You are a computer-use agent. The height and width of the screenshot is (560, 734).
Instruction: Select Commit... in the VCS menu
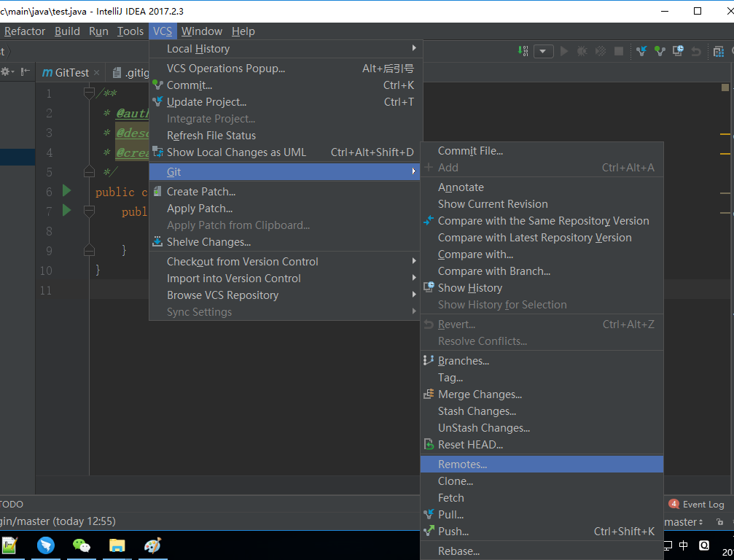(286, 85)
